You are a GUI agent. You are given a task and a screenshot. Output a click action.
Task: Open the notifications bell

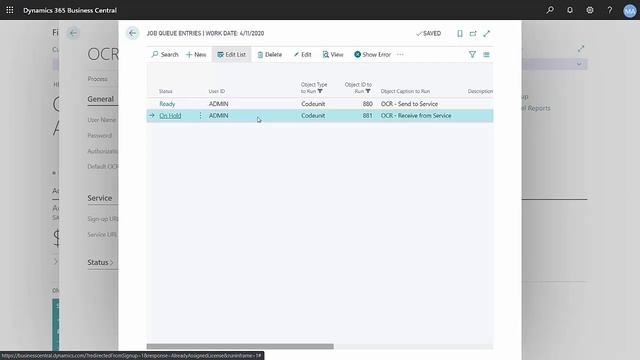[x=570, y=10]
